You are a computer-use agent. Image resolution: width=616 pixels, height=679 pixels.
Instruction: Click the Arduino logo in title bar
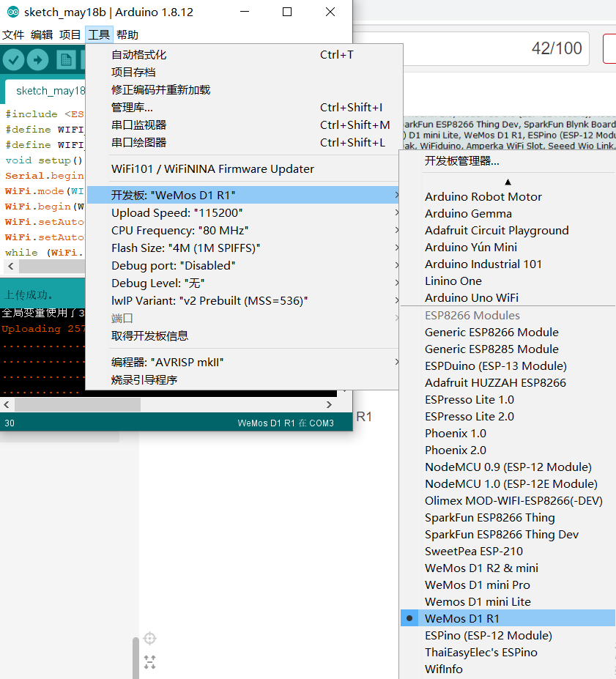coord(13,12)
